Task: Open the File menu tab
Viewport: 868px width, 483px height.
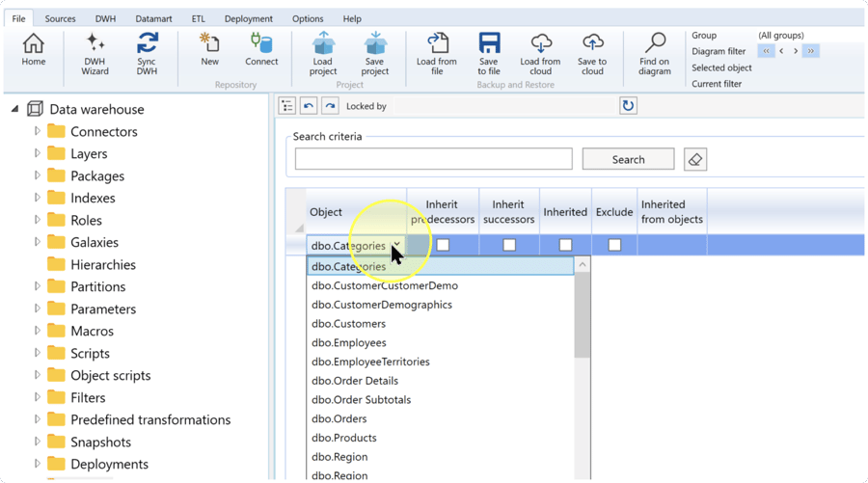Action: [x=19, y=18]
